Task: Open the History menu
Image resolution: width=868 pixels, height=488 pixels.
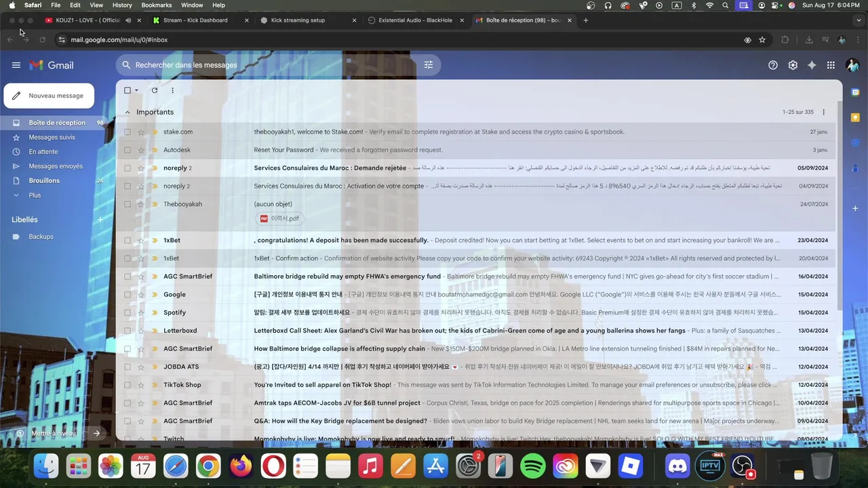Action: [x=122, y=5]
